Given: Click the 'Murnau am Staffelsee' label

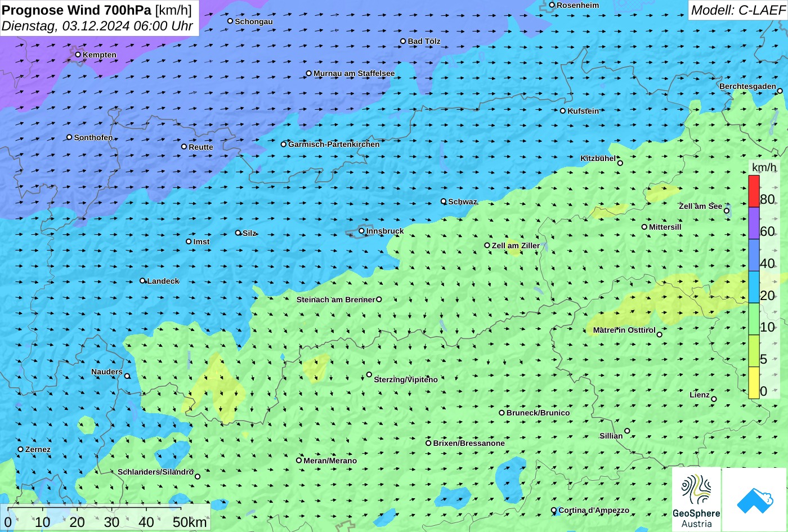Looking at the screenshot, I should 354,73.
